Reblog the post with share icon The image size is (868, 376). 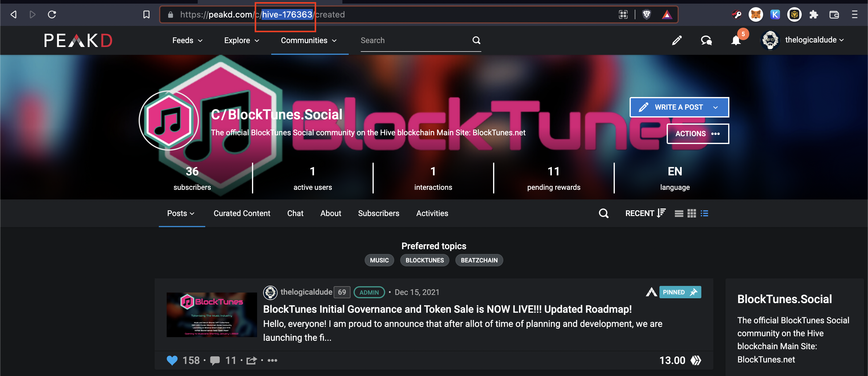tap(251, 361)
